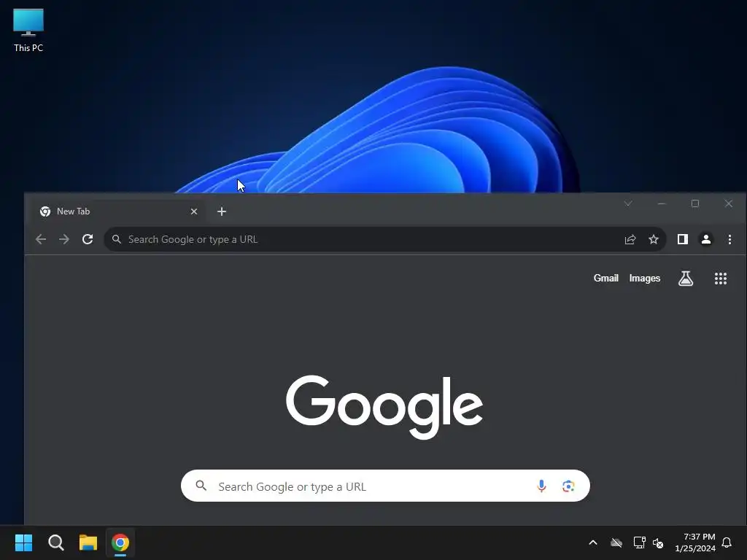This screenshot has width=747, height=560.
Task: Open Chrome's three-dot menu
Action: point(729,239)
